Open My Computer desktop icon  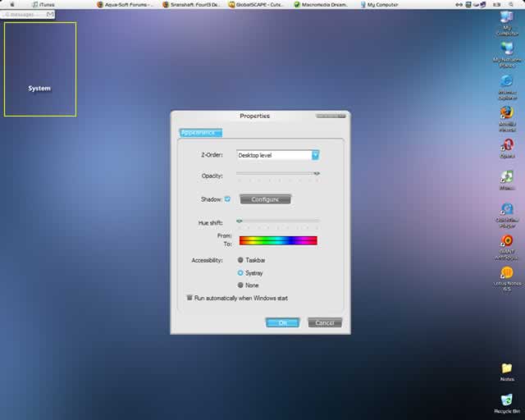click(x=507, y=23)
